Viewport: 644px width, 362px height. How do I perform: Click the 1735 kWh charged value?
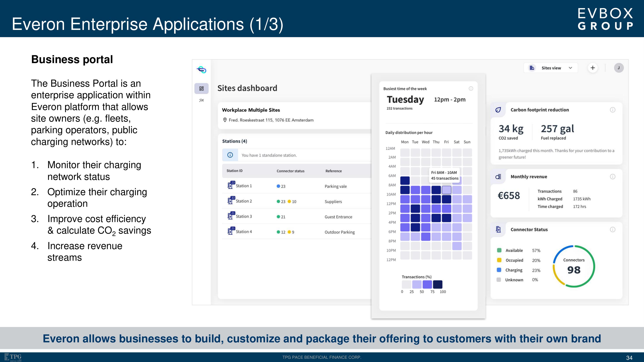pyautogui.click(x=582, y=199)
